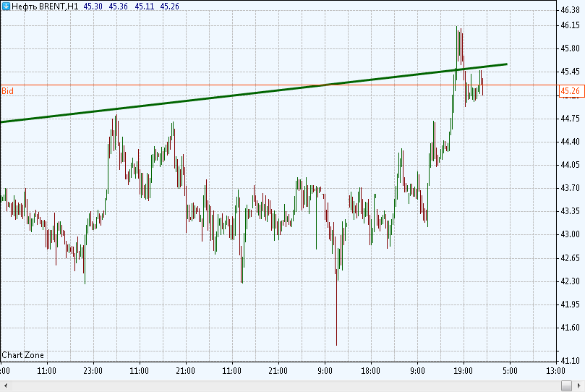Image resolution: width=585 pixels, height=392 pixels.
Task: Click the tall red spike candle low
Action: pyautogui.click(x=336, y=344)
